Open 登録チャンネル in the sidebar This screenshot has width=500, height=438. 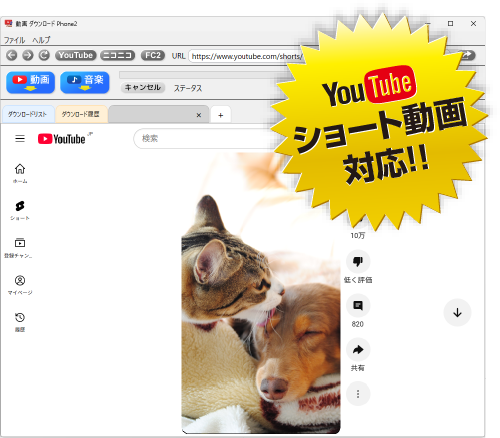(18, 248)
